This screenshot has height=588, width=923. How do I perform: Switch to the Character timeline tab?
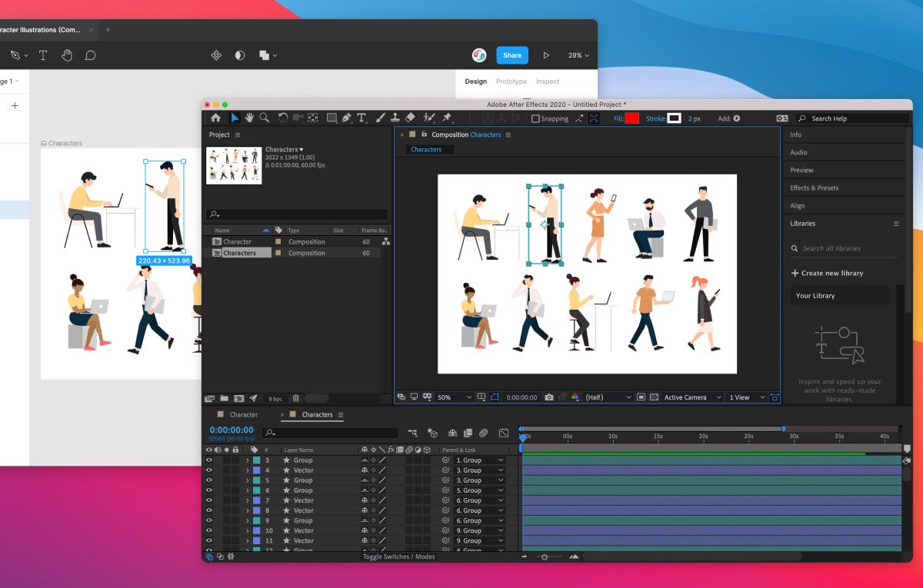point(244,414)
